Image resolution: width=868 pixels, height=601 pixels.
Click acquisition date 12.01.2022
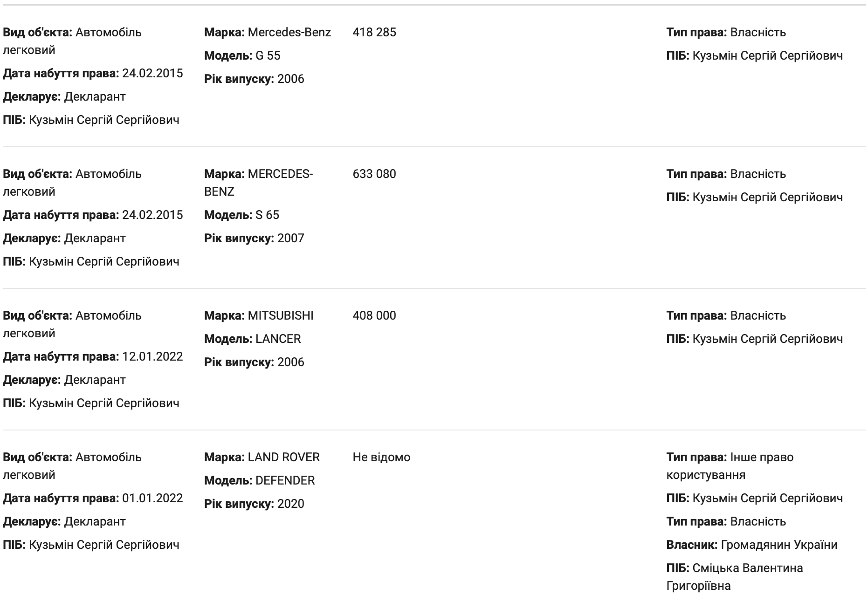[152, 356]
